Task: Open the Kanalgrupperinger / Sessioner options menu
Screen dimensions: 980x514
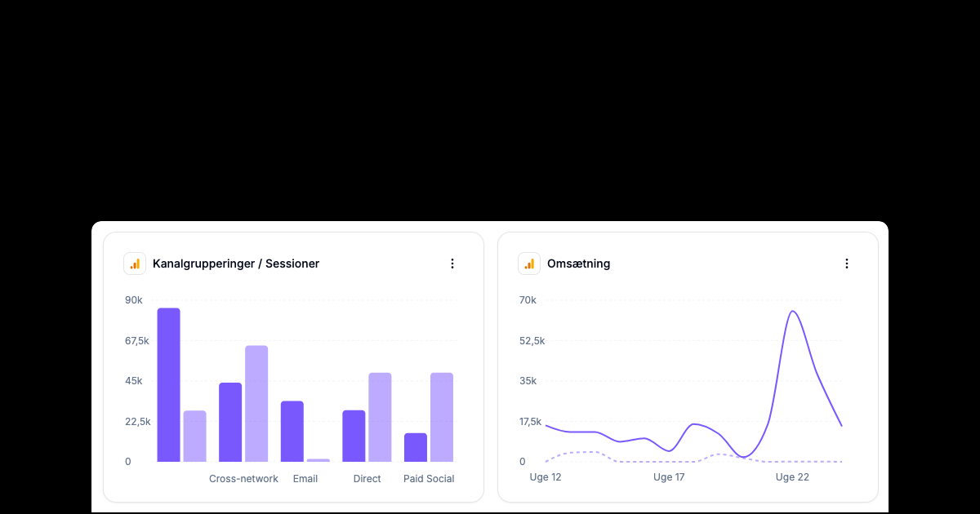Action: (x=452, y=264)
